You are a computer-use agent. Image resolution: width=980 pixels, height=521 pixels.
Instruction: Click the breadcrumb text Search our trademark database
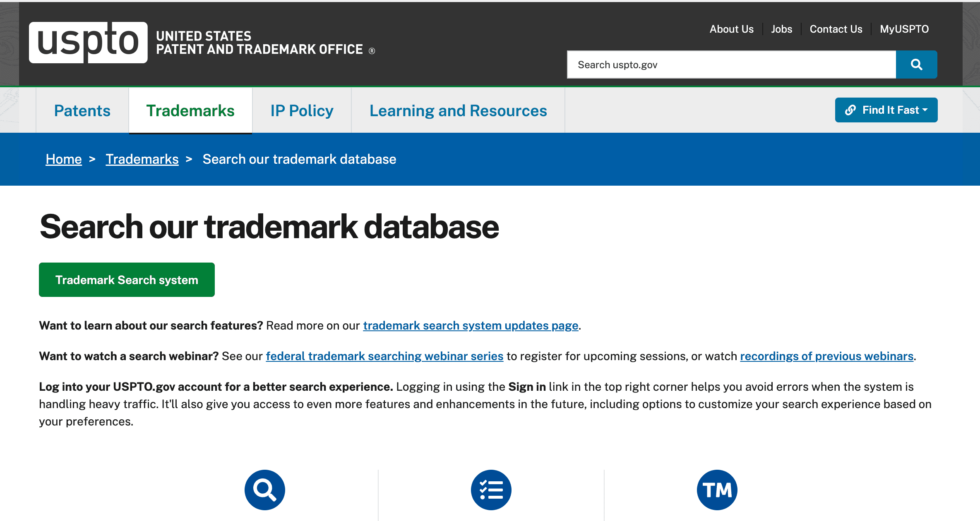click(299, 159)
